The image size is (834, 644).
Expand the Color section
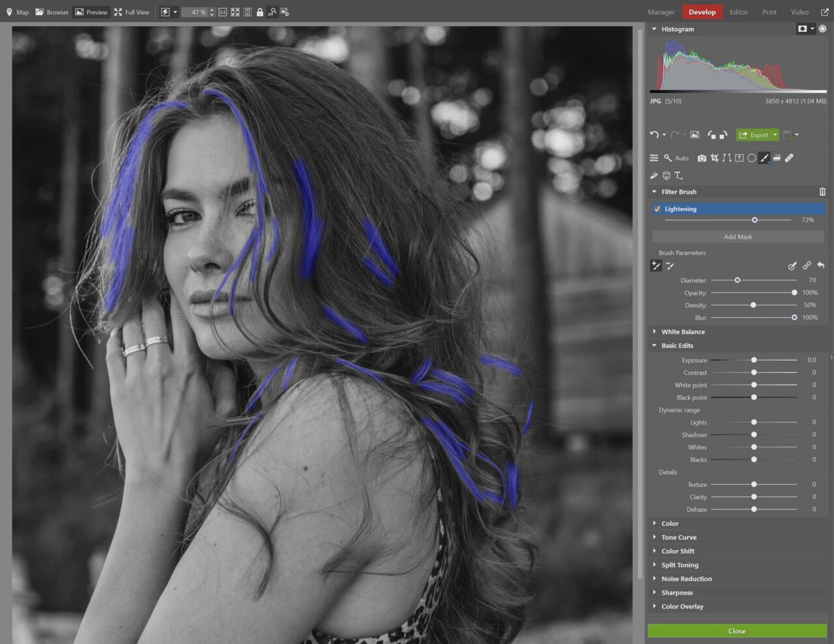pyautogui.click(x=654, y=523)
